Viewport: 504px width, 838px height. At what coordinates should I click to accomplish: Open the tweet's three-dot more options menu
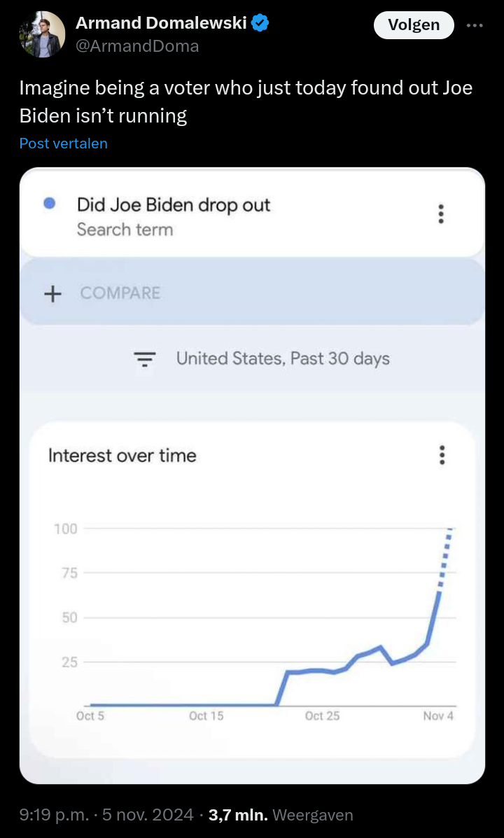click(473, 25)
